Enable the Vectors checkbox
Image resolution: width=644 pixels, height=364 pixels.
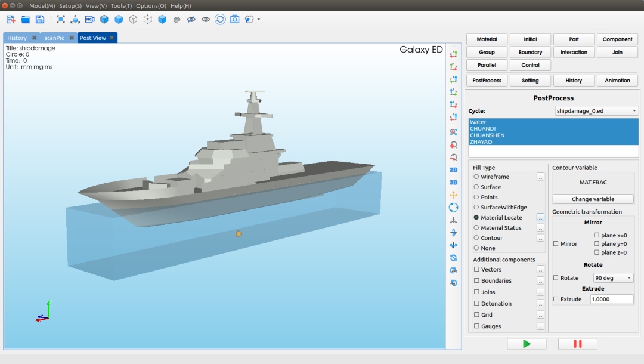click(476, 270)
